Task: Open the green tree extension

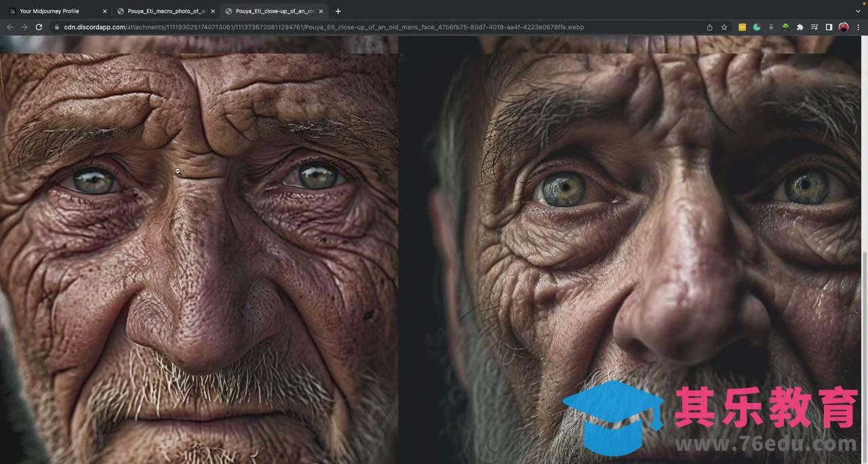Action: [x=785, y=27]
